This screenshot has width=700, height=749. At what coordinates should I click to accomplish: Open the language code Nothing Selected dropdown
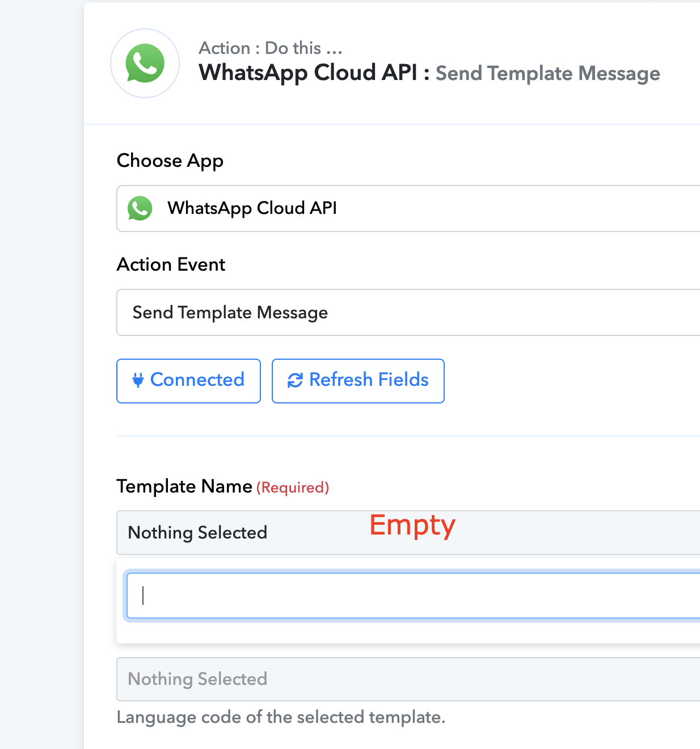[408, 679]
